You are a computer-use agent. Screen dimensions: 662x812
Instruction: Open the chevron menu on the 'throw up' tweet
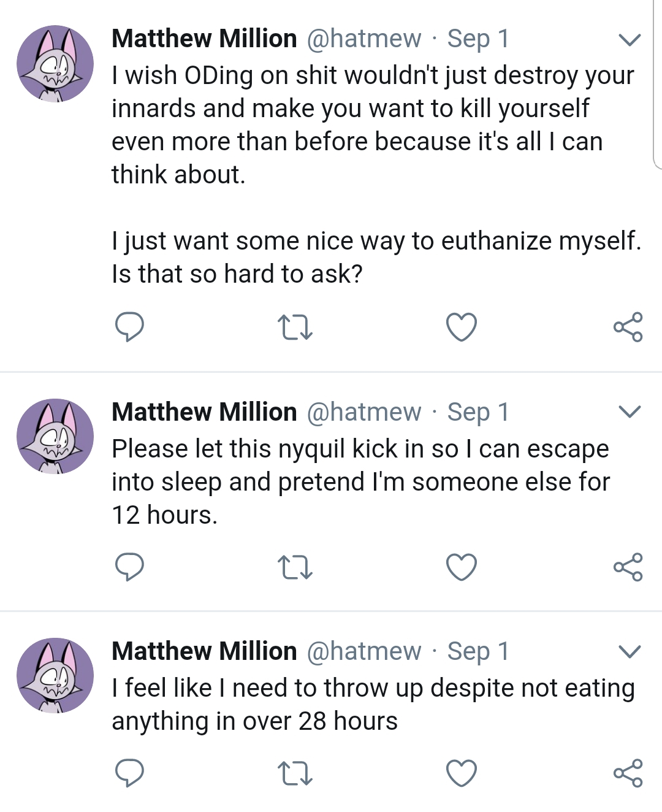pyautogui.click(x=630, y=651)
